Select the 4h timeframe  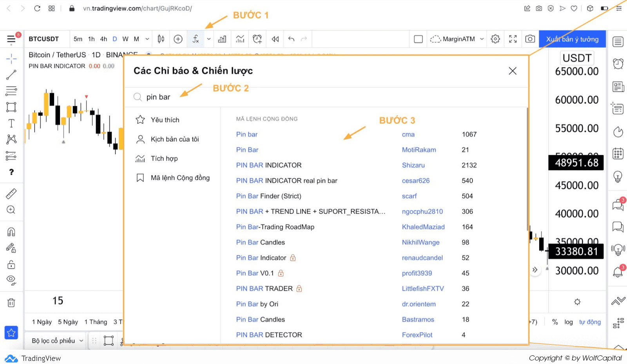(103, 39)
